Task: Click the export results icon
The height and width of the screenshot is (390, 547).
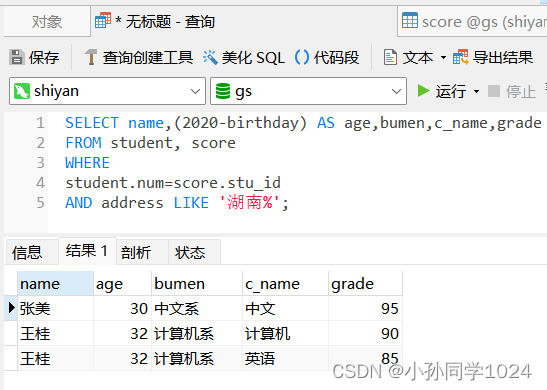Action: click(x=460, y=57)
